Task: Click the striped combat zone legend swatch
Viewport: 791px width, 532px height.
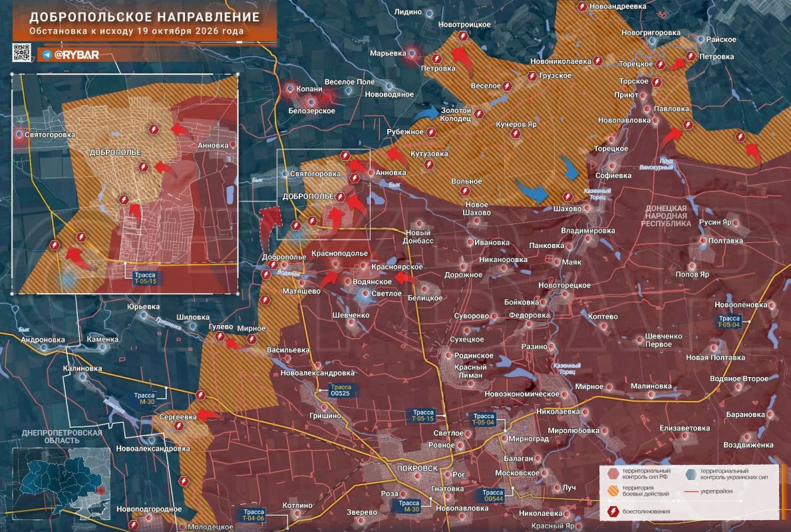Action: 613,491
